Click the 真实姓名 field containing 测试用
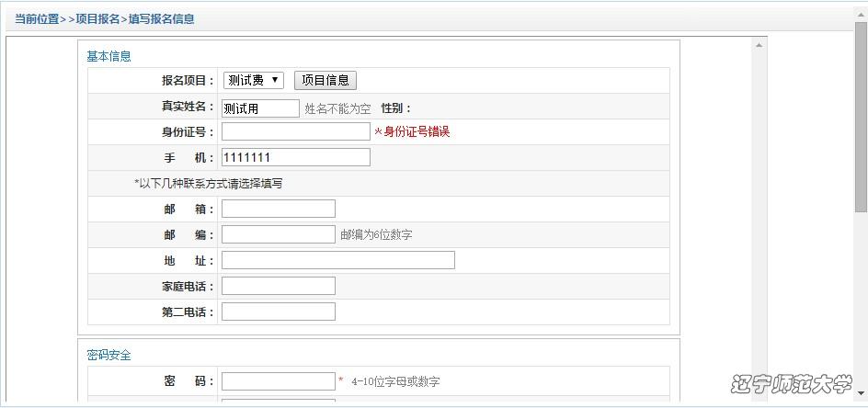 pyautogui.click(x=260, y=108)
